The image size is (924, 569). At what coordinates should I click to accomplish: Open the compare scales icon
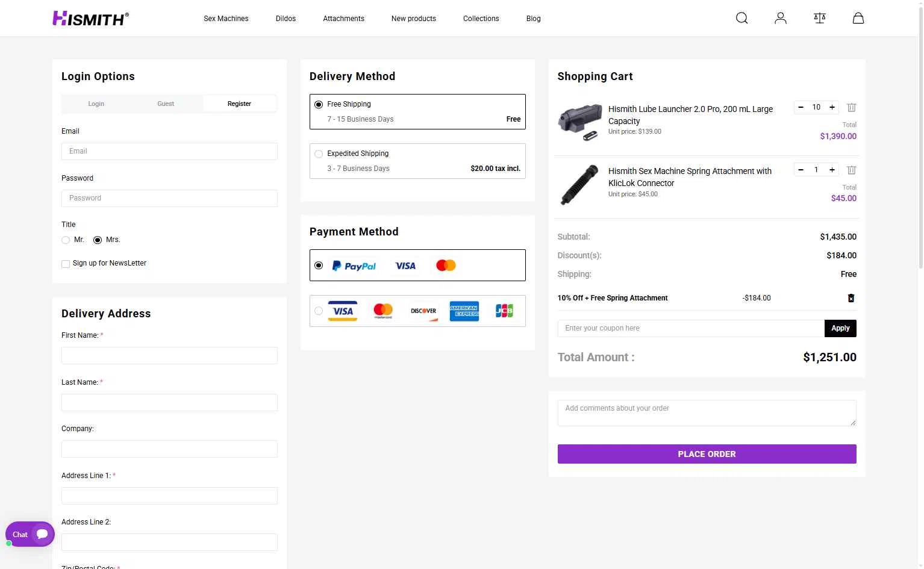(x=820, y=18)
